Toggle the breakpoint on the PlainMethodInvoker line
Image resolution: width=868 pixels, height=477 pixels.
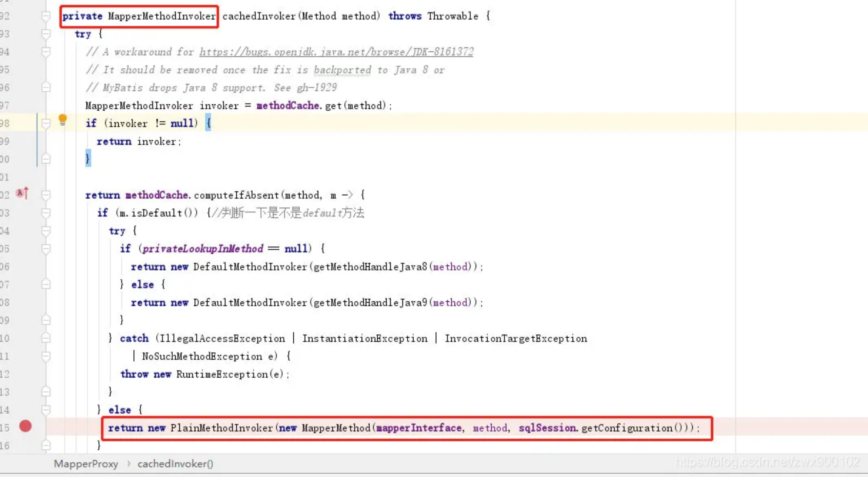25,426
